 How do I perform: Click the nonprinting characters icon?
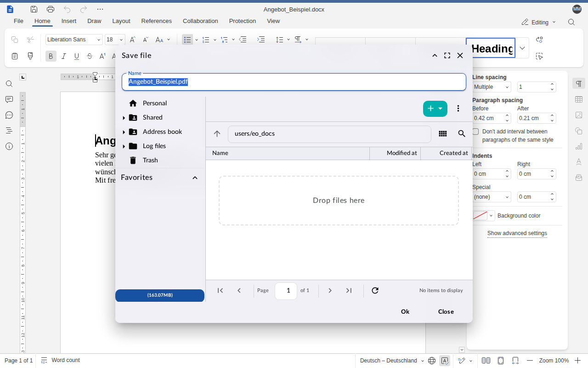pos(298,40)
